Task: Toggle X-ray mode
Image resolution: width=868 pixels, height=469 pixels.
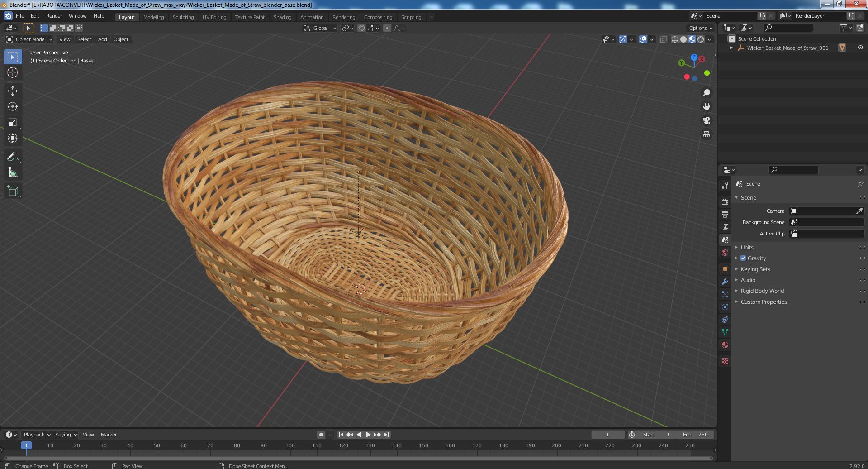Action: pyautogui.click(x=663, y=39)
